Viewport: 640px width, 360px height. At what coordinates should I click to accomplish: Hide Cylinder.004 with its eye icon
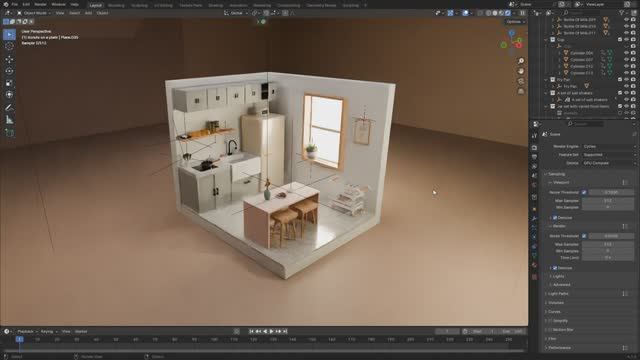click(x=627, y=53)
